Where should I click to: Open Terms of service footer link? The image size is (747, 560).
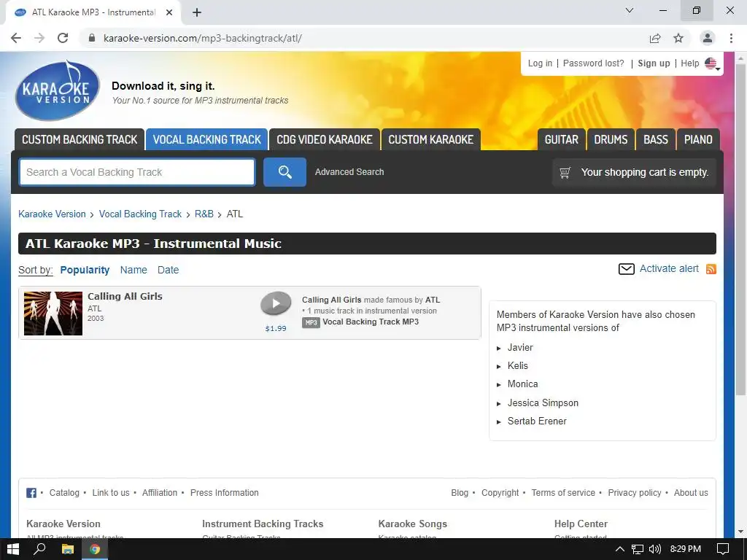point(563,493)
